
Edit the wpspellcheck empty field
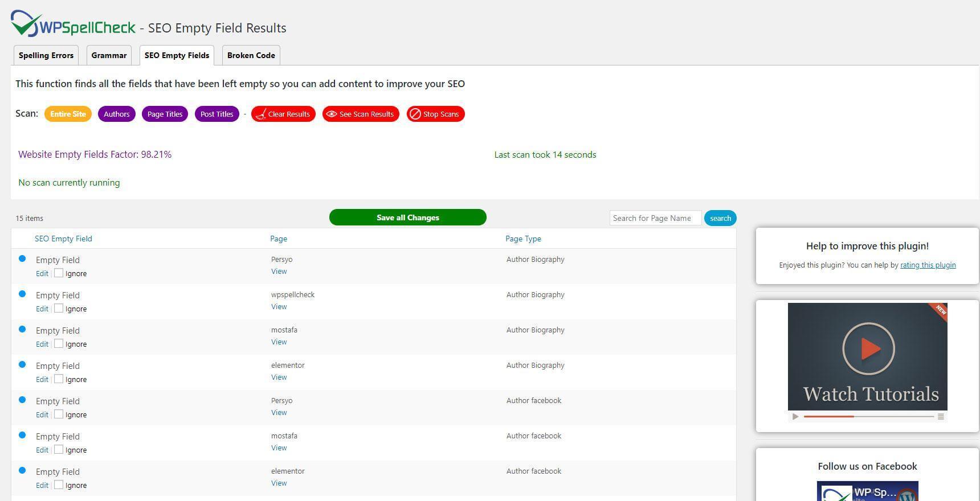[x=42, y=309]
